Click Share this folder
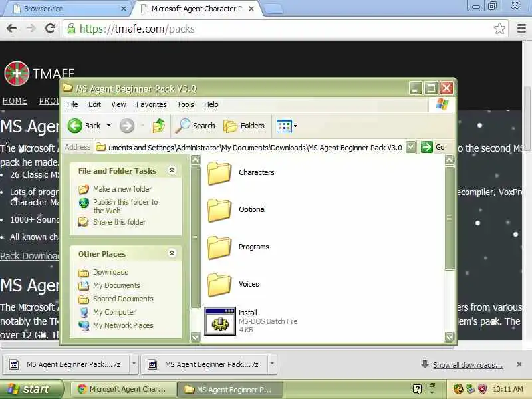This screenshot has height=399, width=532. click(119, 222)
